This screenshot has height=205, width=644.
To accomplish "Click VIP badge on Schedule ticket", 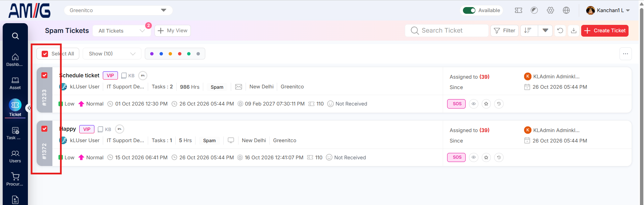I will pyautogui.click(x=110, y=75).
